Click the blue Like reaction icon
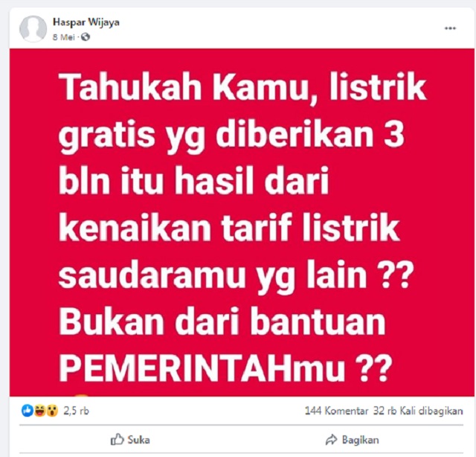The height and width of the screenshot is (457, 476). pyautogui.click(x=28, y=411)
